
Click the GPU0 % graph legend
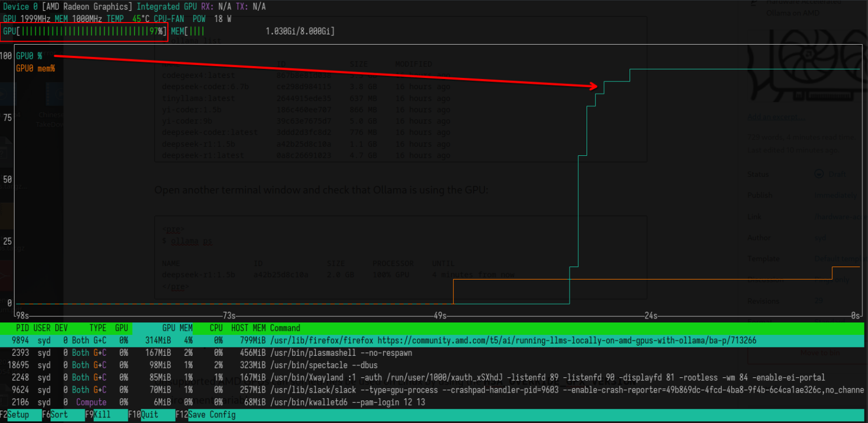tap(29, 56)
